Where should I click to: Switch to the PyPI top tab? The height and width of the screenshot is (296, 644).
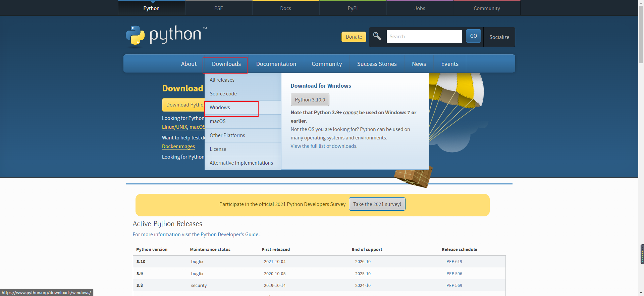(353, 8)
